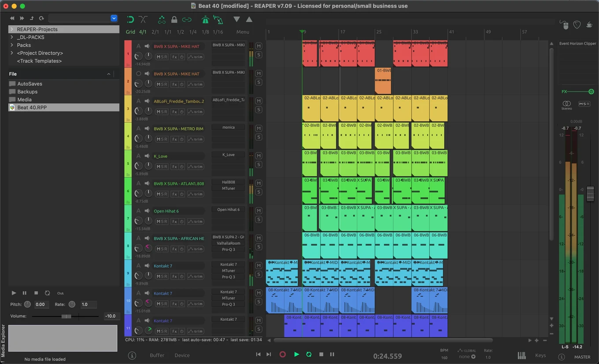Toggle the item grouping chain-link icon

pyautogui.click(x=187, y=19)
